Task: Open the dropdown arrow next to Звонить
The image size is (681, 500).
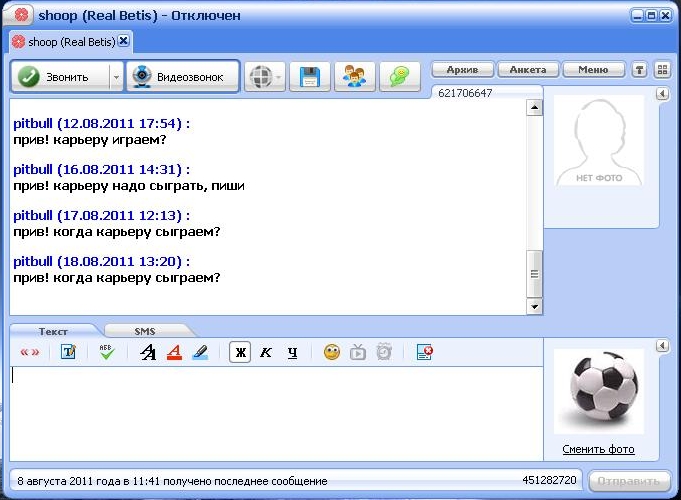Action: pyautogui.click(x=116, y=77)
